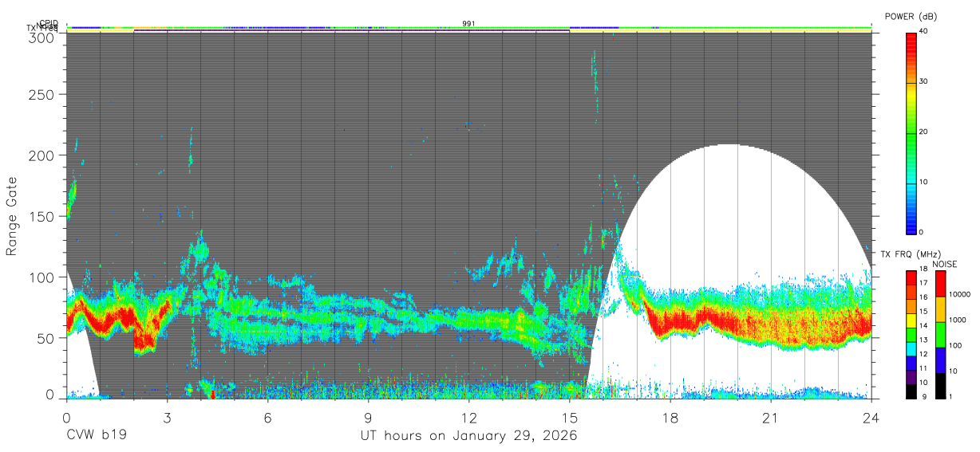Click the 18 UT hour tick label
Image resolution: width=980 pixels, height=452 pixels.
click(670, 417)
